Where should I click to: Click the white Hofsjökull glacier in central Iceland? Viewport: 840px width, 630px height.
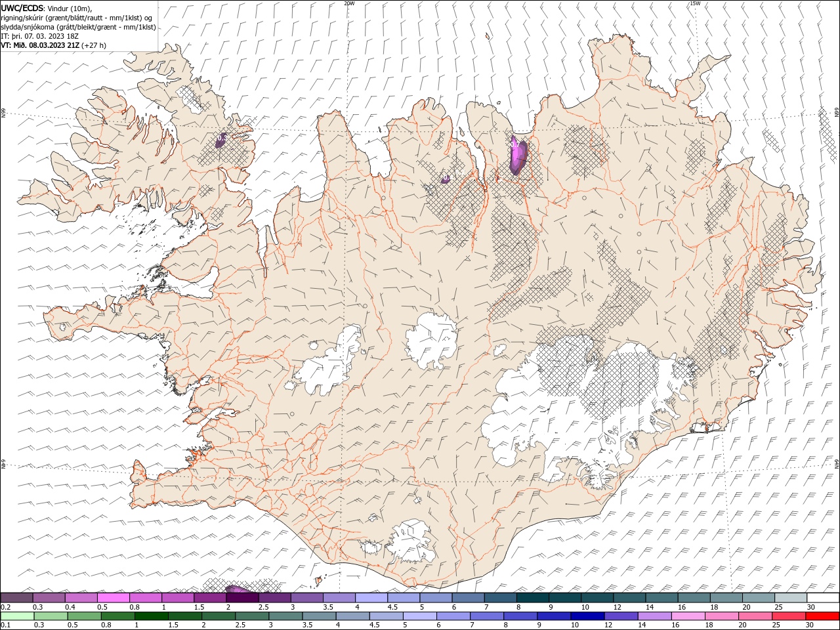[x=432, y=341]
